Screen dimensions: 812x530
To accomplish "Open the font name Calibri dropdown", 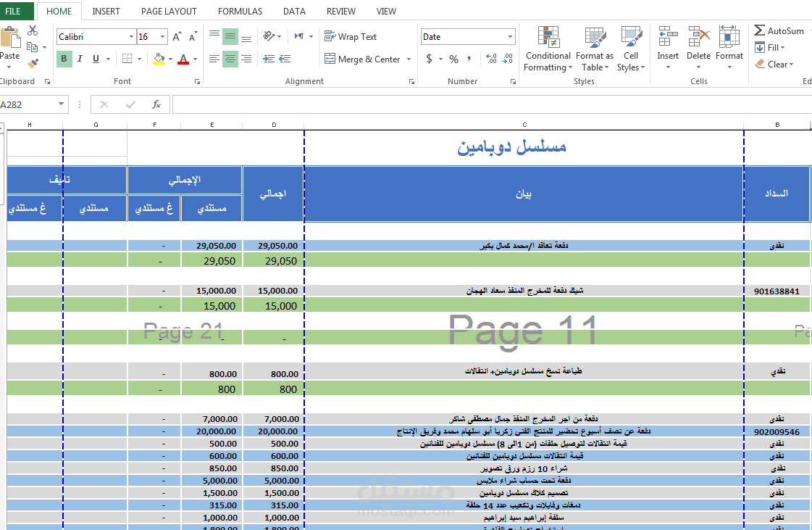I will click(132, 37).
